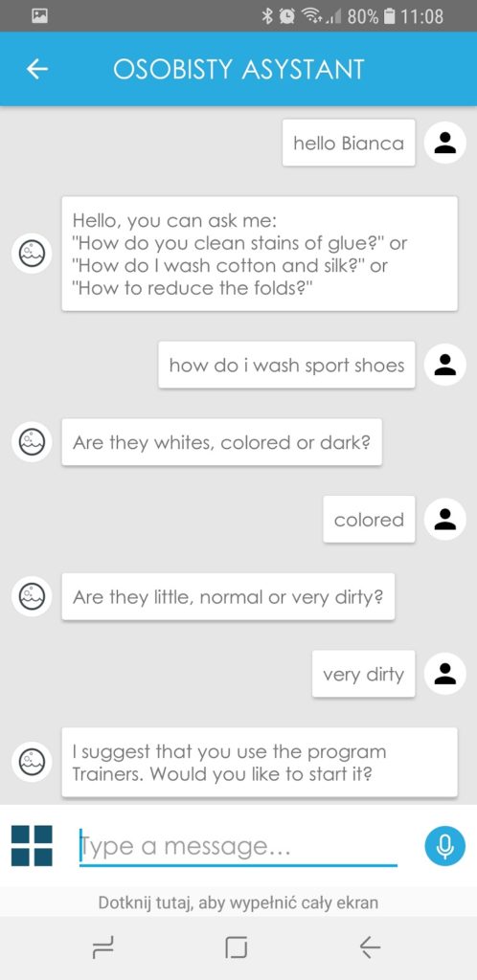The image size is (477, 980).
Task: Tap the back arrow in the header
Action: [x=37, y=69]
